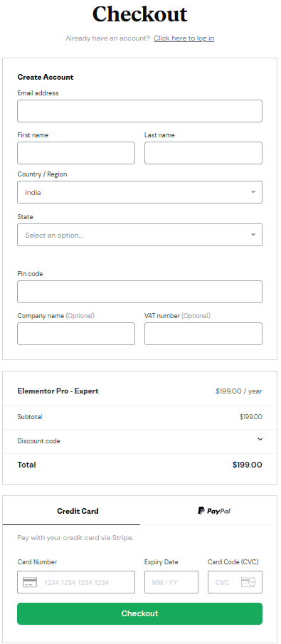281x644 pixels.
Task: Click the $199.00 / year price text
Action: point(239,391)
